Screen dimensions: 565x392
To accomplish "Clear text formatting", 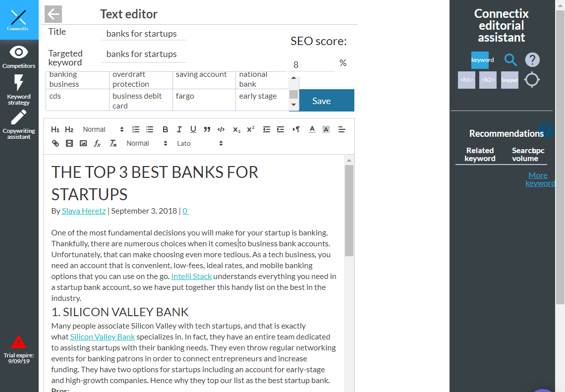I will click(x=113, y=143).
